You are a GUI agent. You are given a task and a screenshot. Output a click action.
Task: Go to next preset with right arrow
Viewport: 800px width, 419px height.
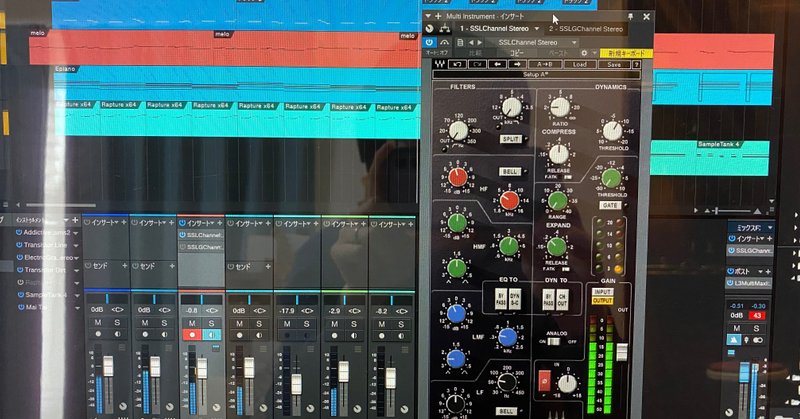click(x=517, y=64)
